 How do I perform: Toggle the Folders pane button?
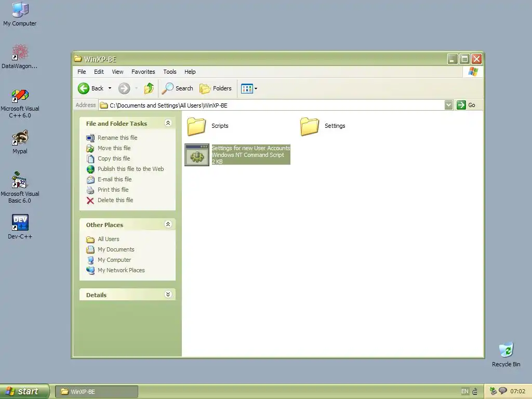216,88
